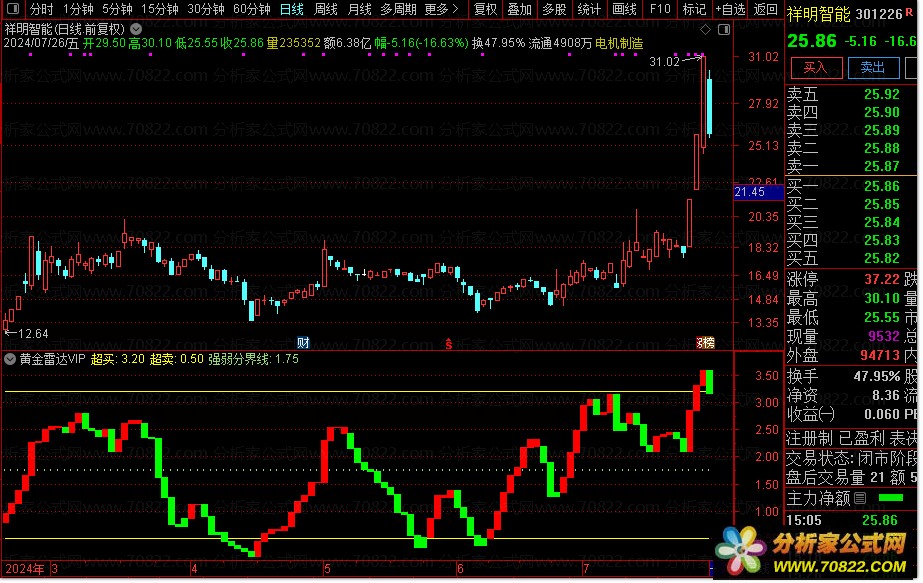Click the 收益(一) value 0.060
The width and height of the screenshot is (923, 583).
[881, 415]
